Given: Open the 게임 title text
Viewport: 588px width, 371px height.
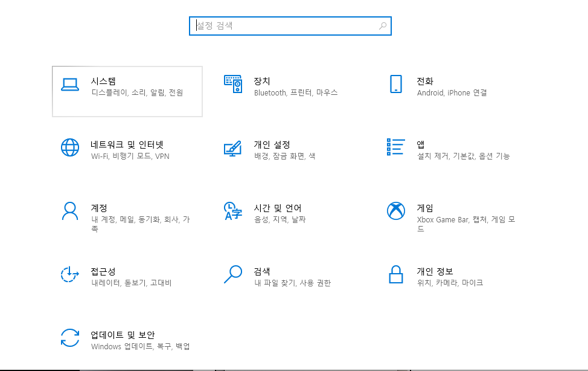Looking at the screenshot, I should [425, 208].
